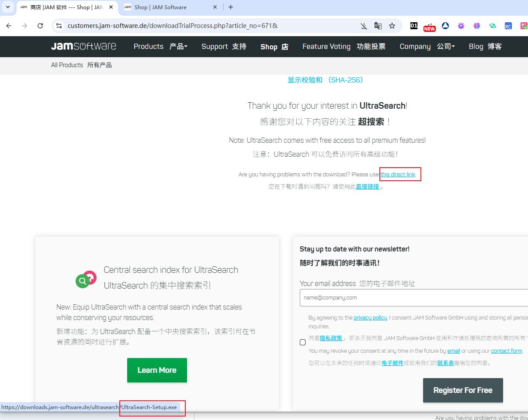Click the browser address bar URL

[173, 26]
